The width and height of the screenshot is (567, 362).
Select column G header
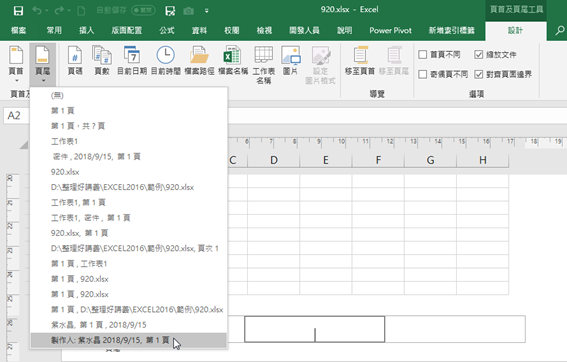pyautogui.click(x=430, y=160)
